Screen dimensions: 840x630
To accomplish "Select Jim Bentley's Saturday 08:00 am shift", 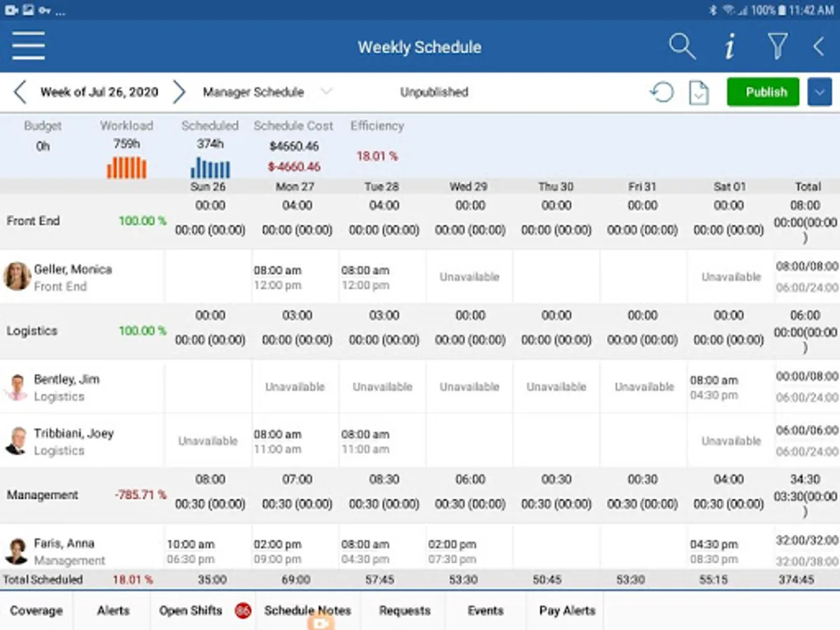I will 731,386.
